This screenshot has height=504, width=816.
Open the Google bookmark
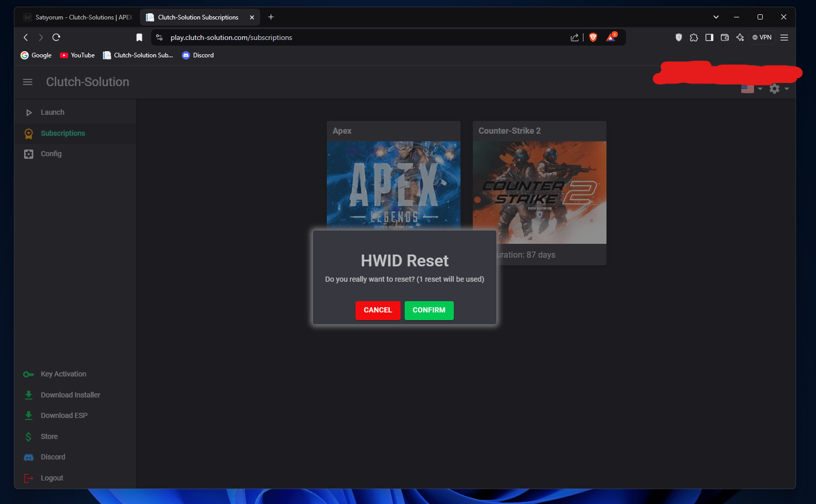pos(36,55)
